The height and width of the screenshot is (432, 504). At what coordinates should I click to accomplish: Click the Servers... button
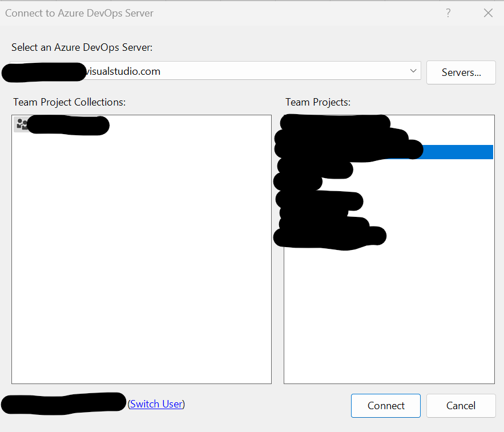(x=461, y=72)
